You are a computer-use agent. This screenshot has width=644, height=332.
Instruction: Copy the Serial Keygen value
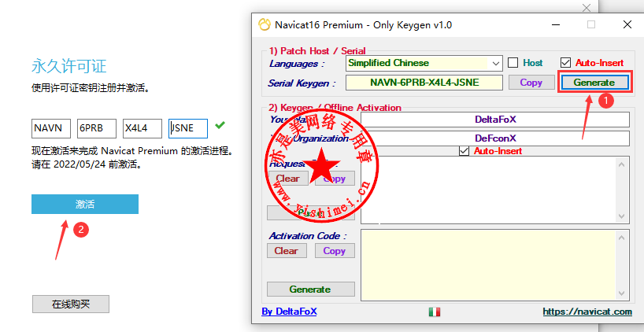[x=531, y=83]
